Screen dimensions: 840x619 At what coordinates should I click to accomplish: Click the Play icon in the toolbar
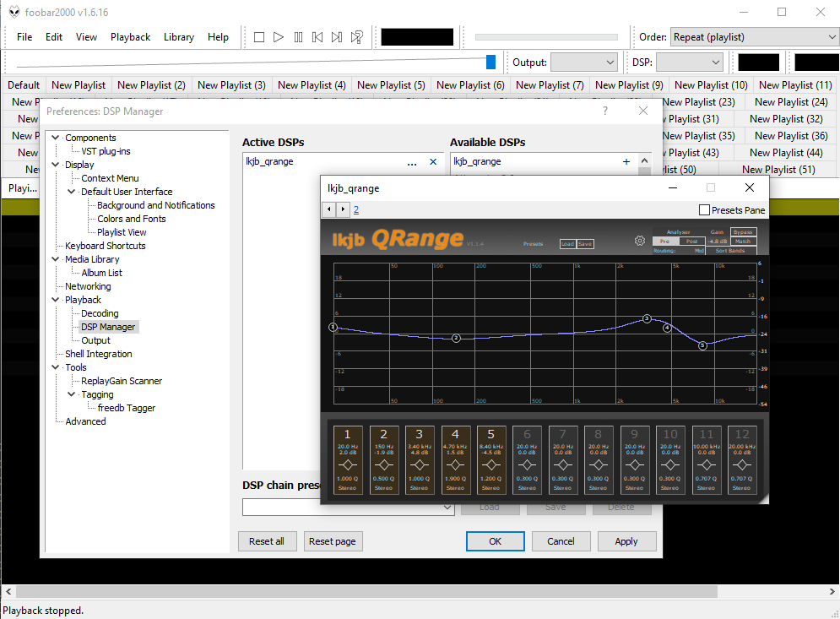[279, 37]
